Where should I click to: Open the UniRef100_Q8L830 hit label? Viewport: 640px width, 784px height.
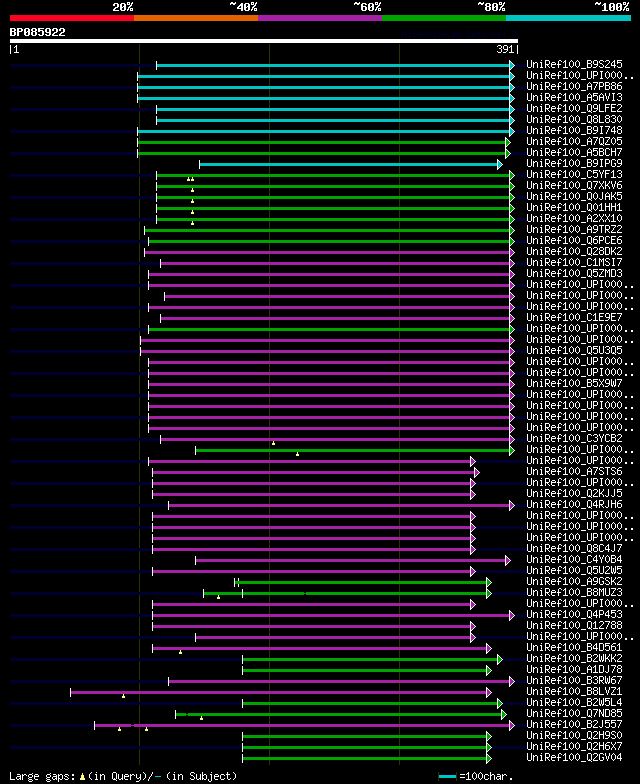(x=574, y=120)
